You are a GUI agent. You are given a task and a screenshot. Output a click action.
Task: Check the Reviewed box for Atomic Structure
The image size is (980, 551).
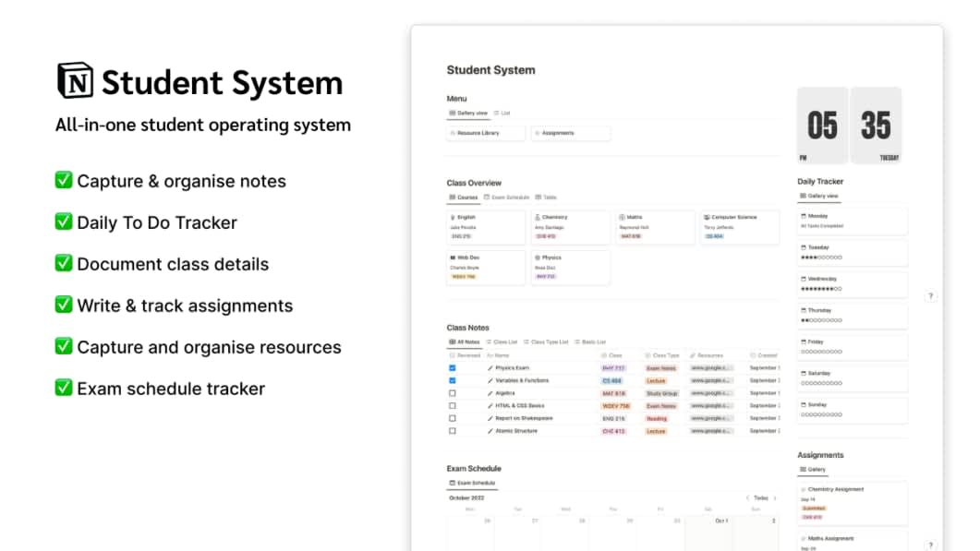tap(453, 431)
